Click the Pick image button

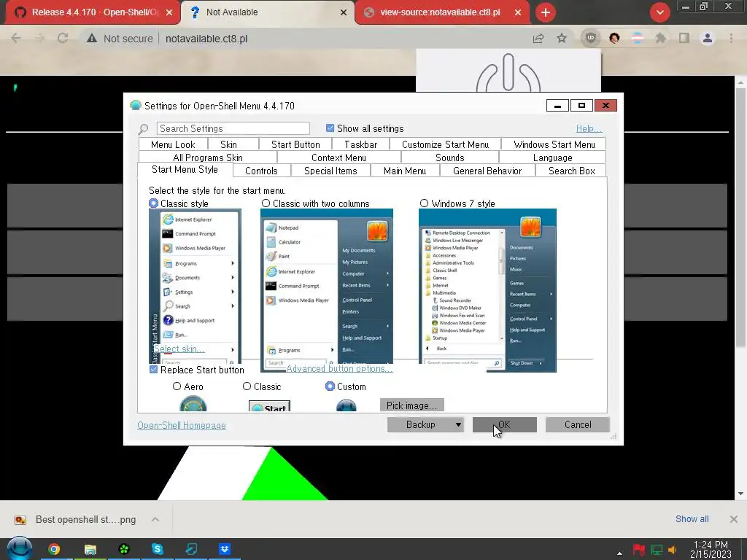[411, 405]
